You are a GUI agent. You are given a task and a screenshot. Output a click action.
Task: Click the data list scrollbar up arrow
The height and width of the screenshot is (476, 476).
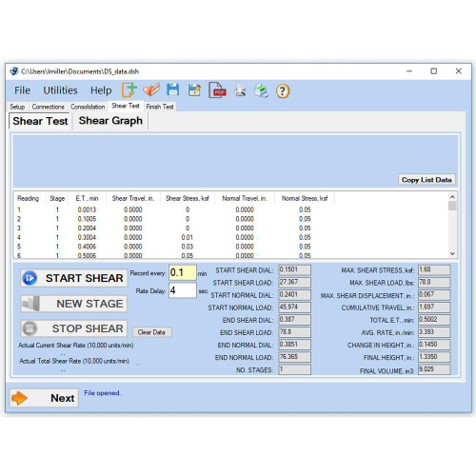point(452,197)
